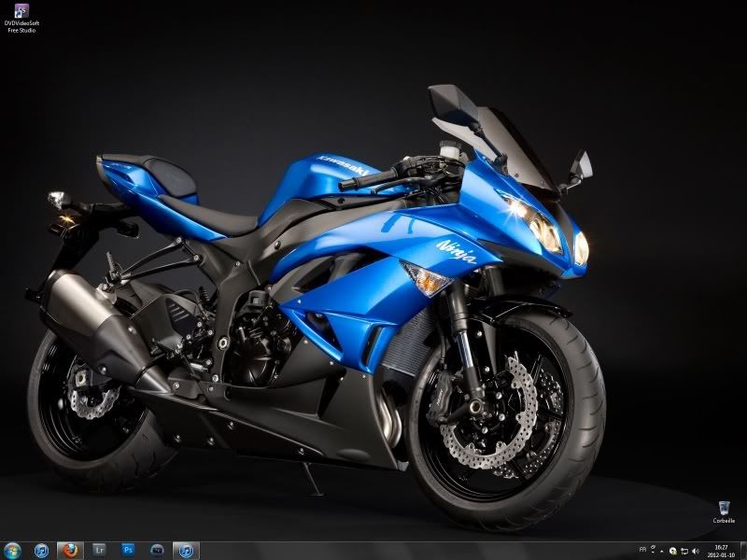Open the network status tray icon

(x=684, y=551)
